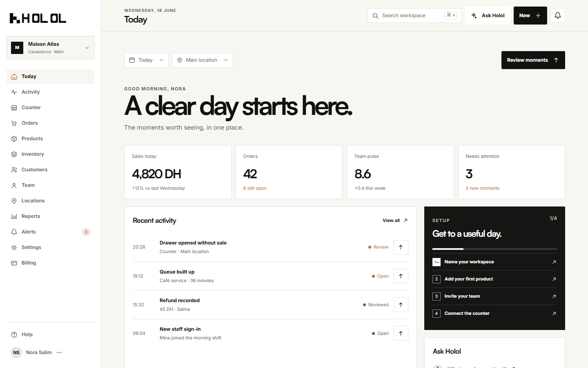Open the Needs attention card
This screenshot has width=588, height=368.
[x=511, y=172]
